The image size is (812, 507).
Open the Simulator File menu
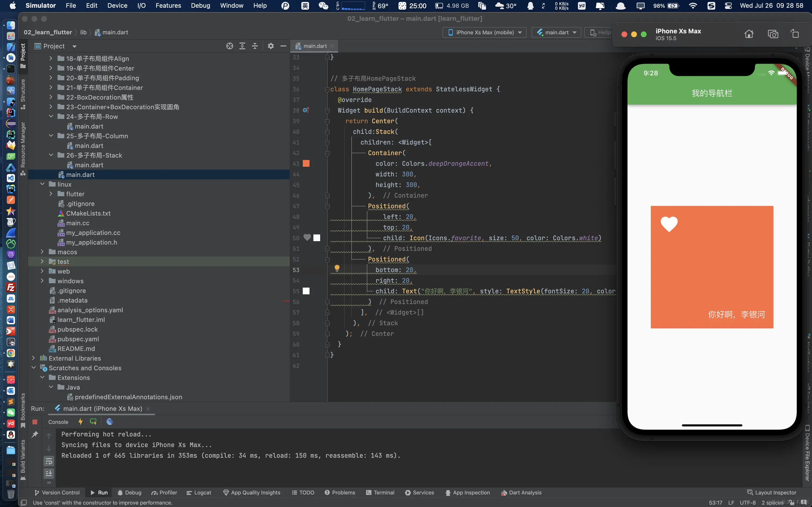(71, 6)
